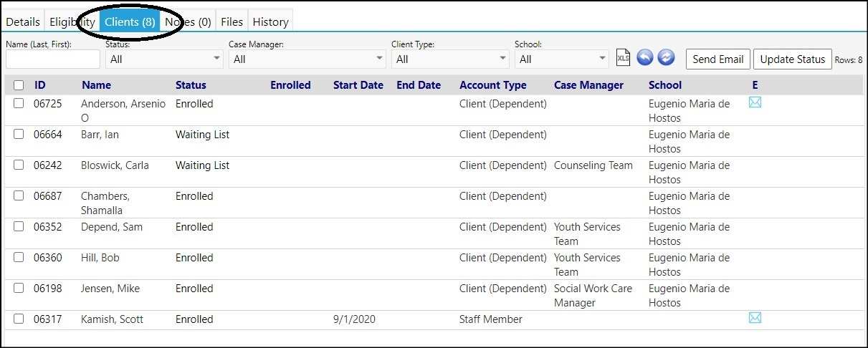Click the ID 06664 cell
Viewport: 868px width, 348px height.
pyautogui.click(x=48, y=135)
